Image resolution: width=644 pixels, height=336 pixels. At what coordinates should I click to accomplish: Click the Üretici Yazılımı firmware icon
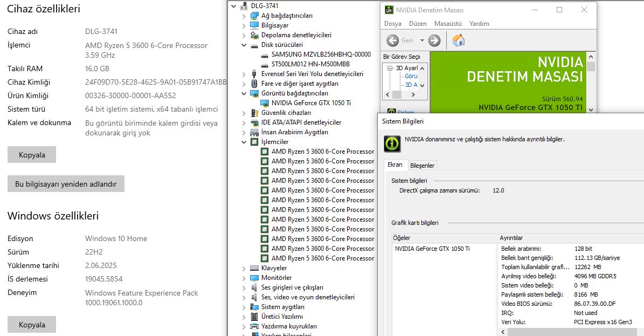(255, 317)
